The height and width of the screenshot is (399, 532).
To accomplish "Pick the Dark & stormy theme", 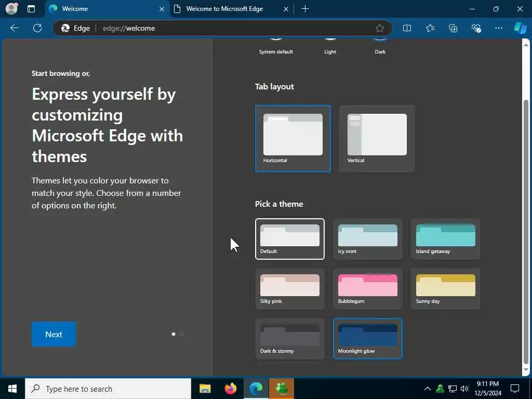I will tap(290, 339).
